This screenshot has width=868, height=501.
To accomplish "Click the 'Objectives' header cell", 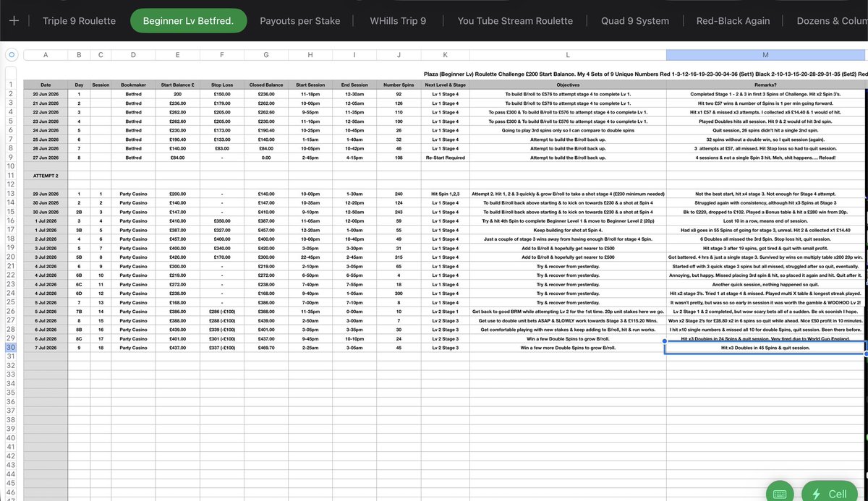I will pyautogui.click(x=567, y=85).
